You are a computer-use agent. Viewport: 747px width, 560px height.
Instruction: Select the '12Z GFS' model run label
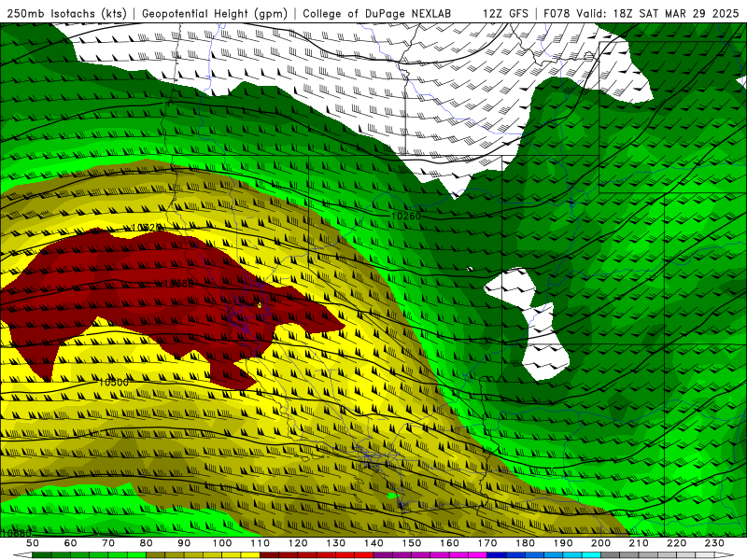click(x=505, y=13)
